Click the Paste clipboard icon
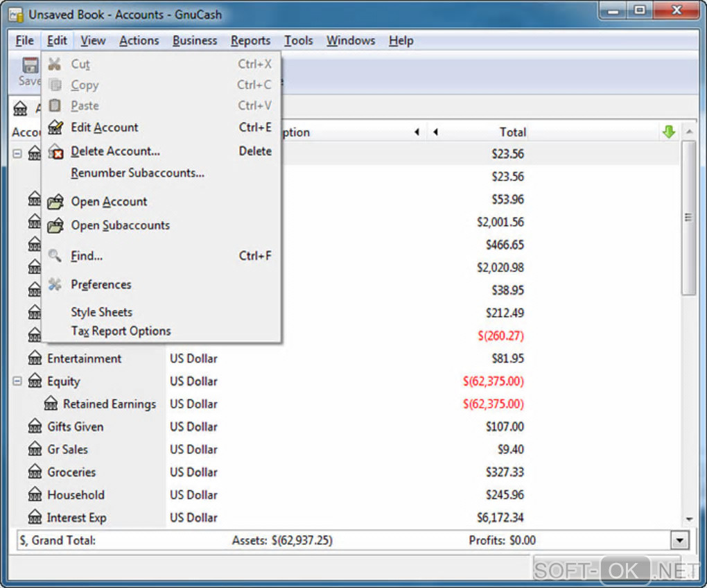The image size is (707, 588). [55, 105]
